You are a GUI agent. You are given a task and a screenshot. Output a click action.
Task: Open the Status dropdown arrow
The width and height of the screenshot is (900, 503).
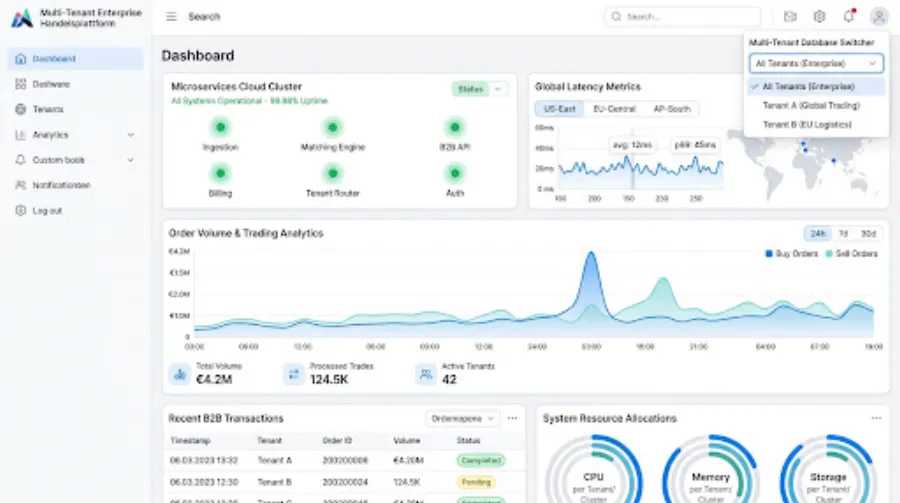tap(498, 89)
